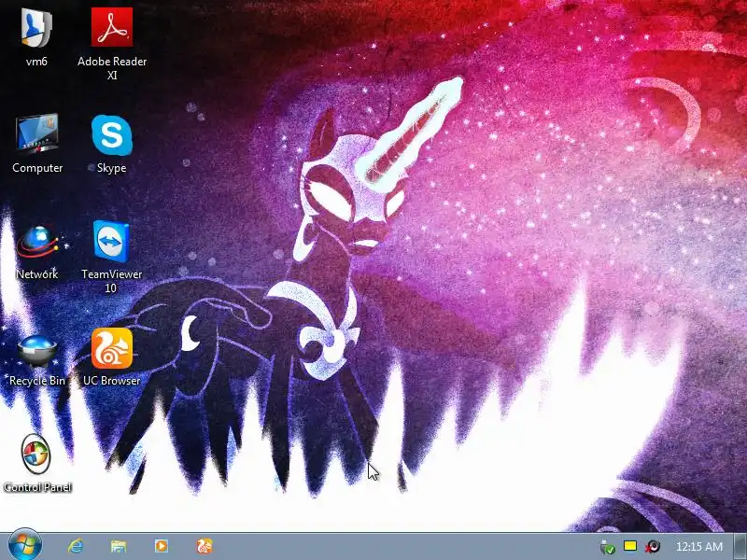Image resolution: width=747 pixels, height=560 pixels.
Task: Click the Safely Remove Hardware tray icon
Action: [608, 547]
